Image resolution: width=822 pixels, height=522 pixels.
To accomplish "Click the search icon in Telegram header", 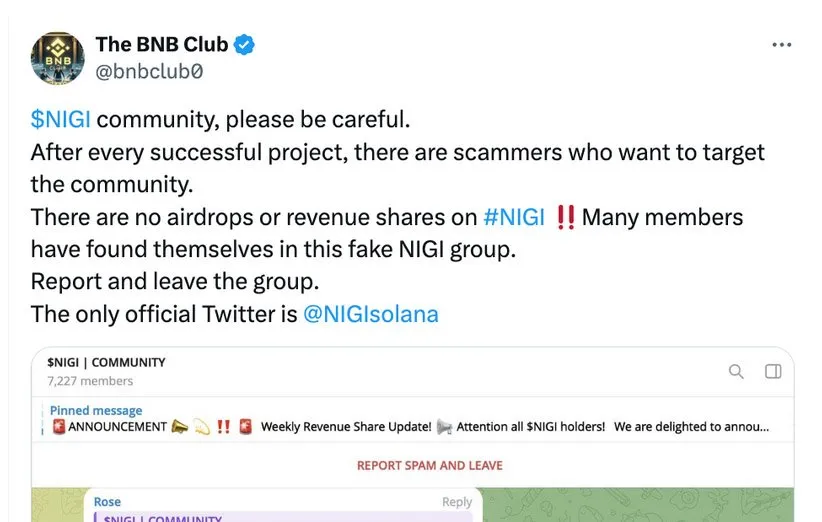I will (x=736, y=372).
